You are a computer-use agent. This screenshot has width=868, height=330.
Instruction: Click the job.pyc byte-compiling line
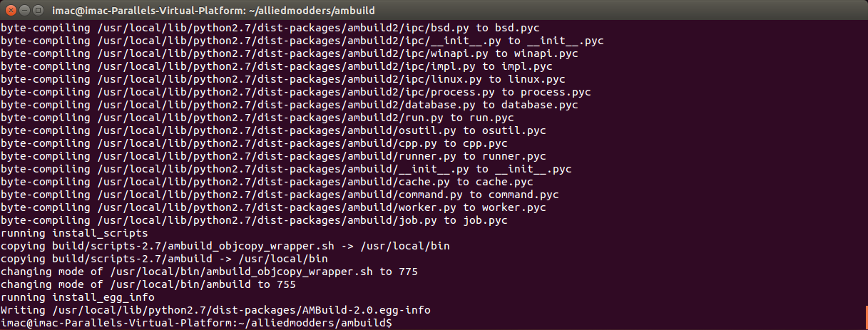254,220
